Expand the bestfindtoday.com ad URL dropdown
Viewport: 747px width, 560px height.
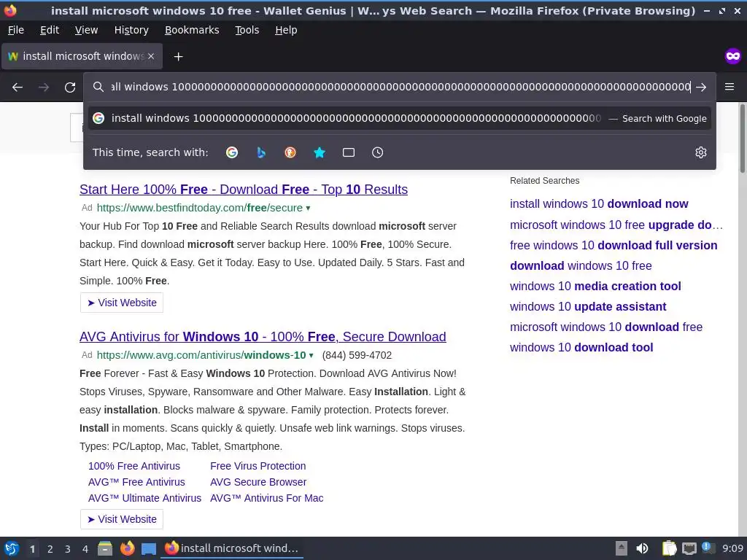(309, 208)
